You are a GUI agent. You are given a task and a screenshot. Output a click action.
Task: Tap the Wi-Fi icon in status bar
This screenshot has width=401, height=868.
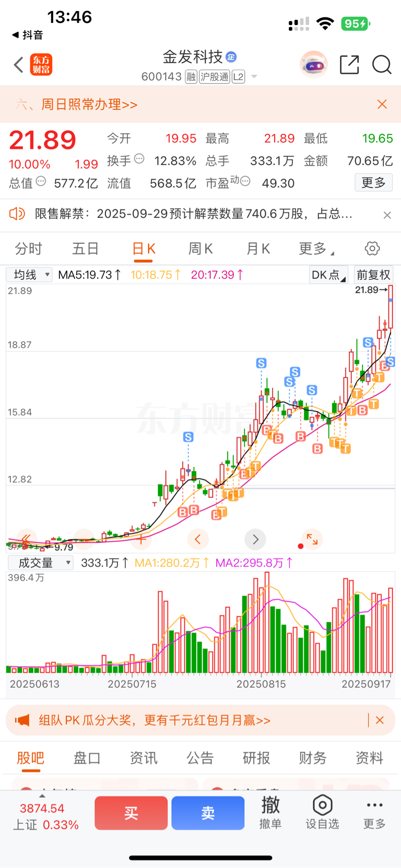325,24
